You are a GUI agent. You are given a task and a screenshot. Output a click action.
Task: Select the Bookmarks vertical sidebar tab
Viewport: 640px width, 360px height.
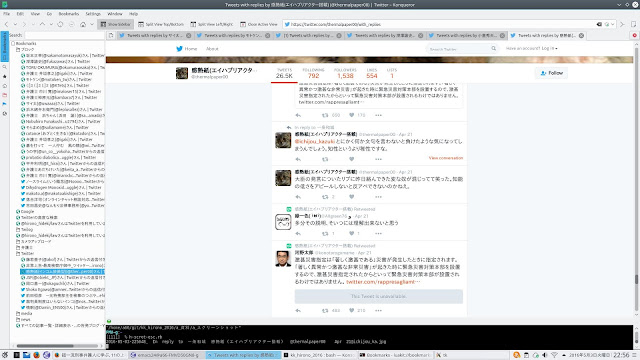coord(4,47)
